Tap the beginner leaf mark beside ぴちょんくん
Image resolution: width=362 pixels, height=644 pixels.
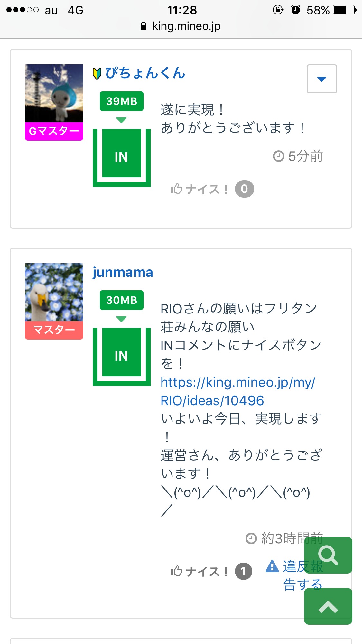(x=97, y=74)
